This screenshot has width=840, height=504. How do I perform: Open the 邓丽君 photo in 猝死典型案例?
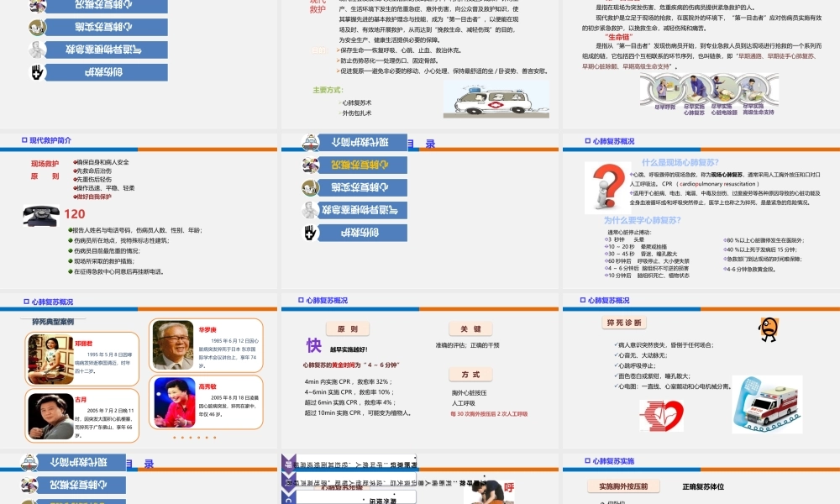[49, 355]
